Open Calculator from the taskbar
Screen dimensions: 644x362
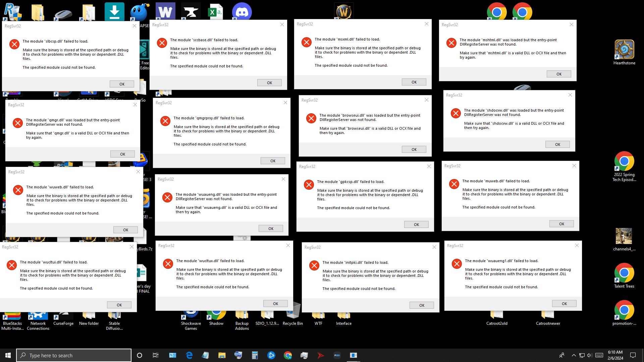[255, 355]
